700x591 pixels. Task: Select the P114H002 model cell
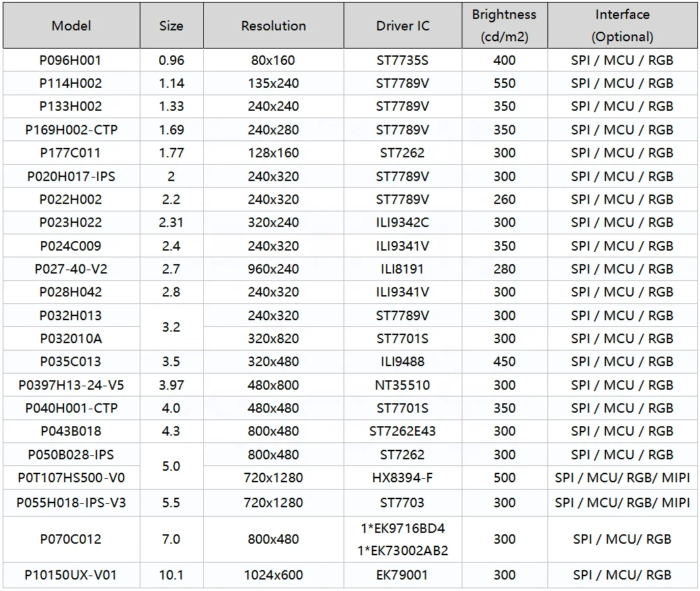pos(70,83)
